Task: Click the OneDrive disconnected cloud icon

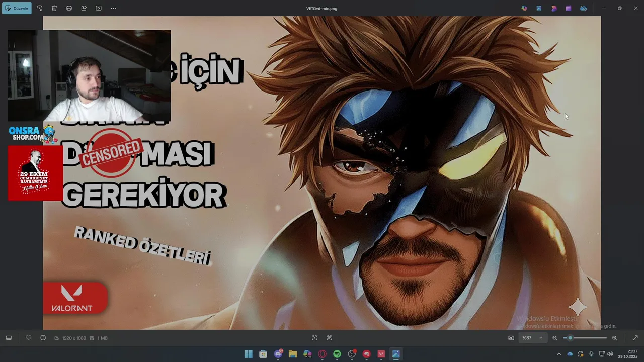Action: click(x=583, y=8)
